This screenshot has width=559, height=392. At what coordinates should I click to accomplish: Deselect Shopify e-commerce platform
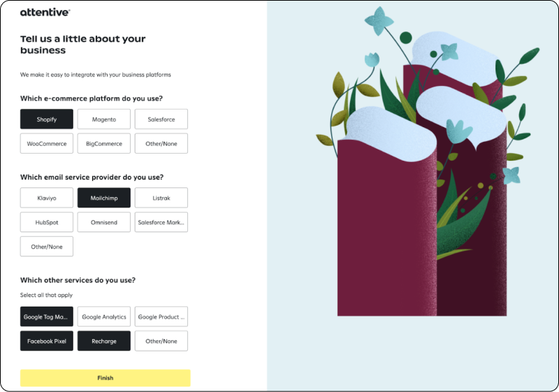[47, 119]
